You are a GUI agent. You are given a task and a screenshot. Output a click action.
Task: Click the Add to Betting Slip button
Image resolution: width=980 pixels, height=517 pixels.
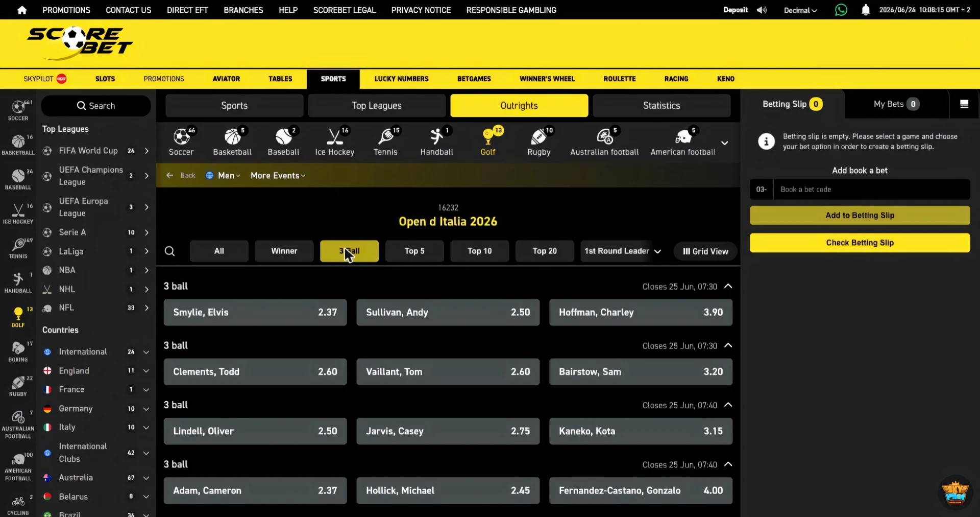(860, 215)
